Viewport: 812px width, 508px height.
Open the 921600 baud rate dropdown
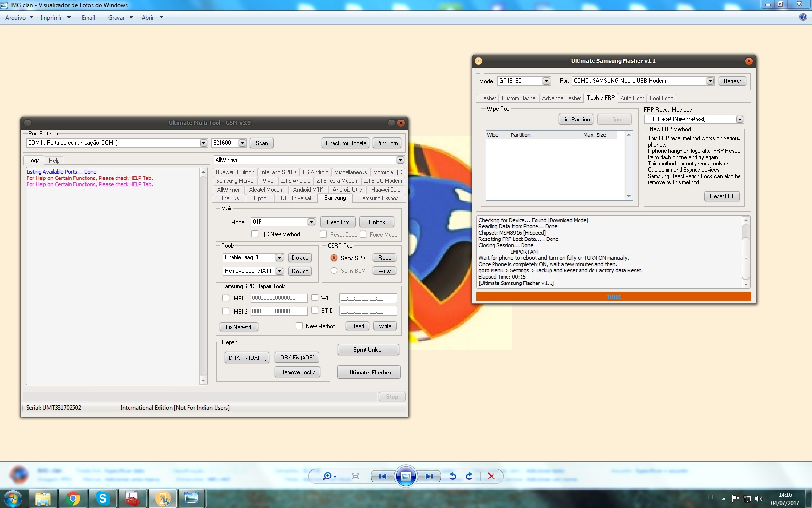243,143
